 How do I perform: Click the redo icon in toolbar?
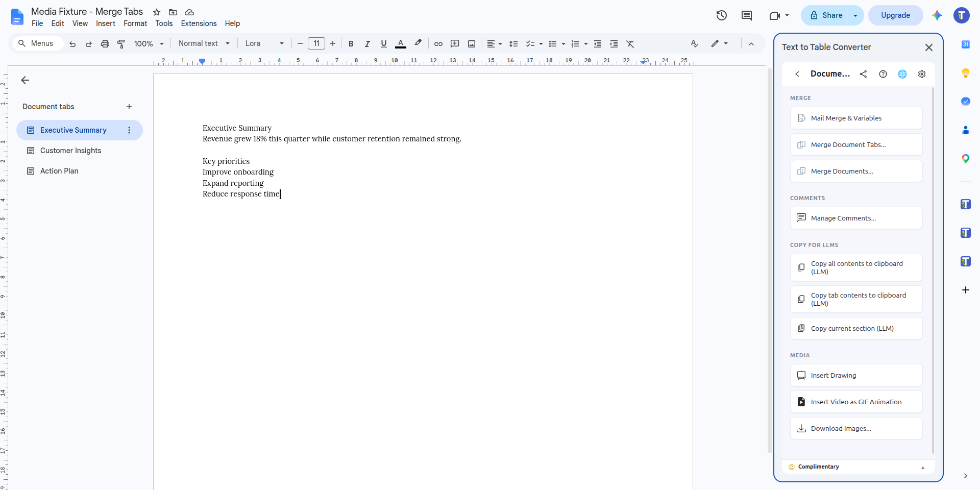(x=89, y=44)
